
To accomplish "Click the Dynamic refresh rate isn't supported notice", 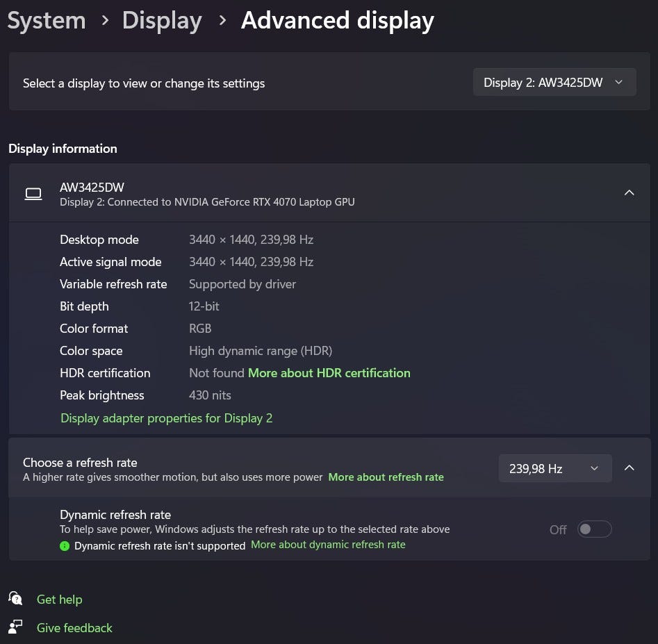I will 160,546.
